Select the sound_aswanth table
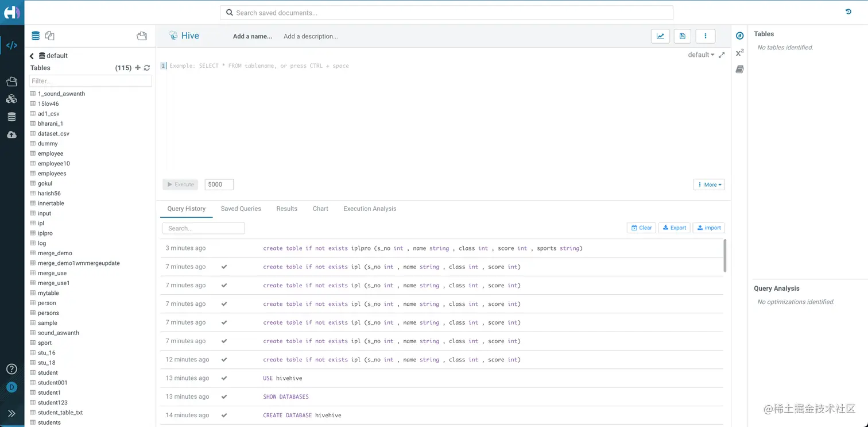 59,333
